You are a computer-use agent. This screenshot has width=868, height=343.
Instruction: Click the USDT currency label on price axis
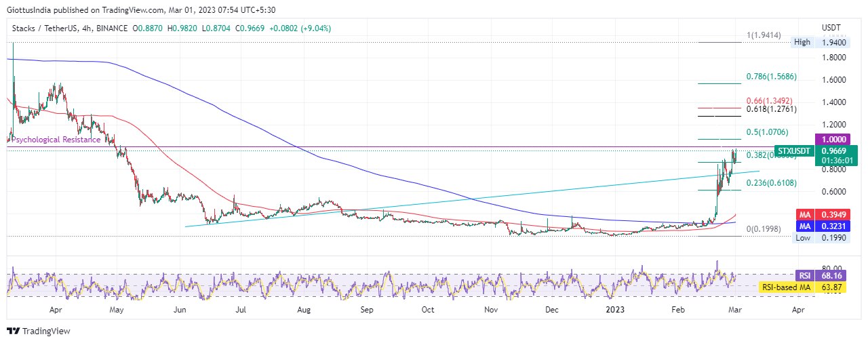[x=831, y=28]
